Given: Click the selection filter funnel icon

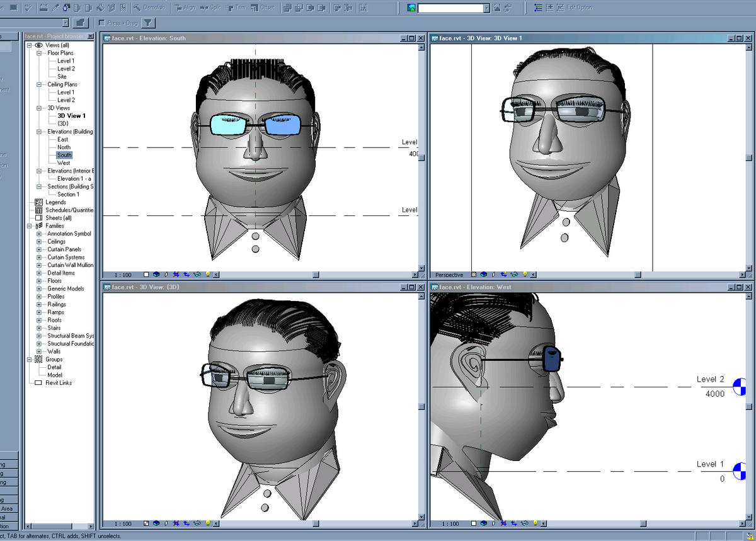Looking at the screenshot, I should [147, 23].
